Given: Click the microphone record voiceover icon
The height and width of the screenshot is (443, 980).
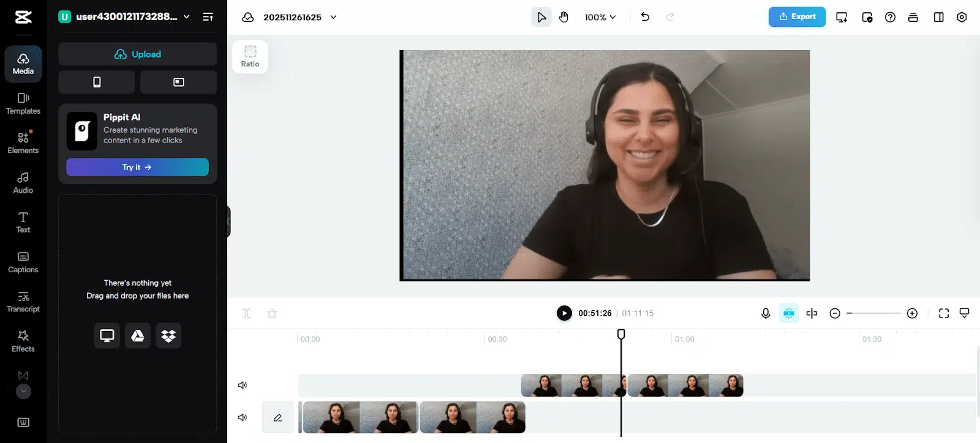Looking at the screenshot, I should 766,313.
